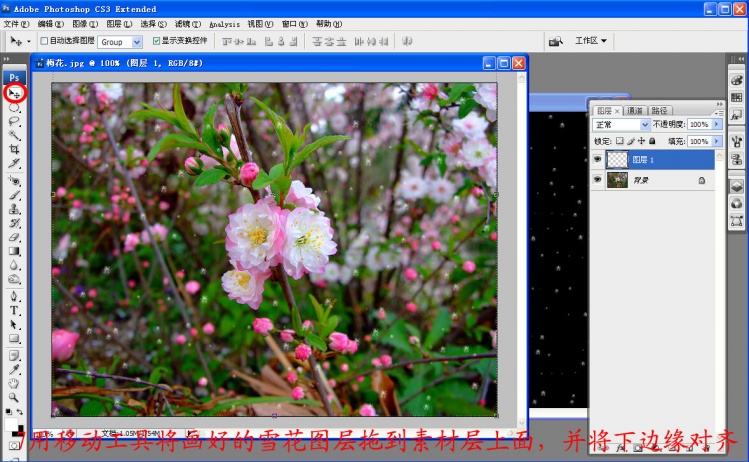
Task: Select the Lasso tool
Action: (x=15, y=121)
